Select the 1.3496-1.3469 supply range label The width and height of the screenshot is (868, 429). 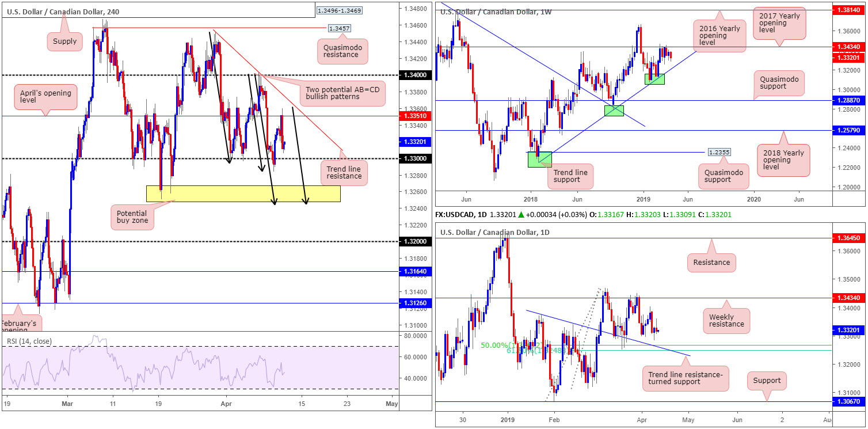point(340,10)
